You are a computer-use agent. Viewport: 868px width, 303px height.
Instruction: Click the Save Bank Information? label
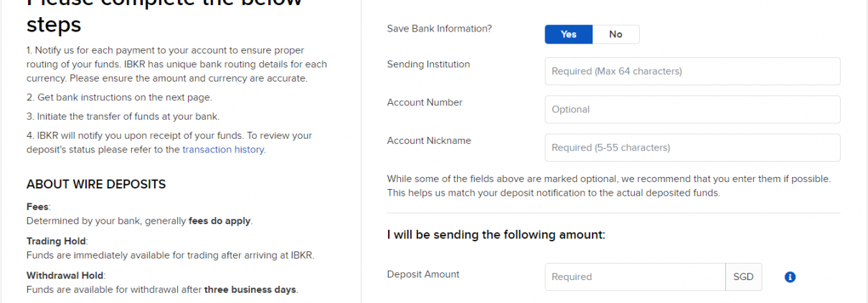[439, 29]
